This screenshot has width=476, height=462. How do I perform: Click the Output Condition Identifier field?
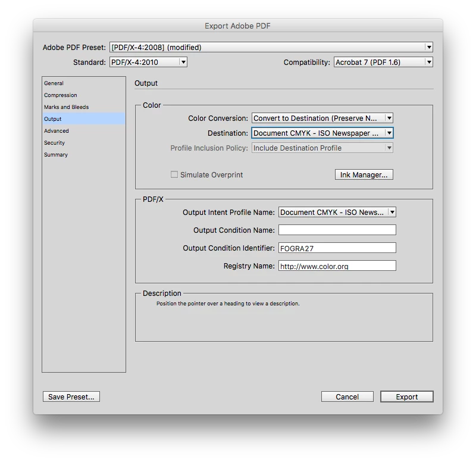coord(337,248)
